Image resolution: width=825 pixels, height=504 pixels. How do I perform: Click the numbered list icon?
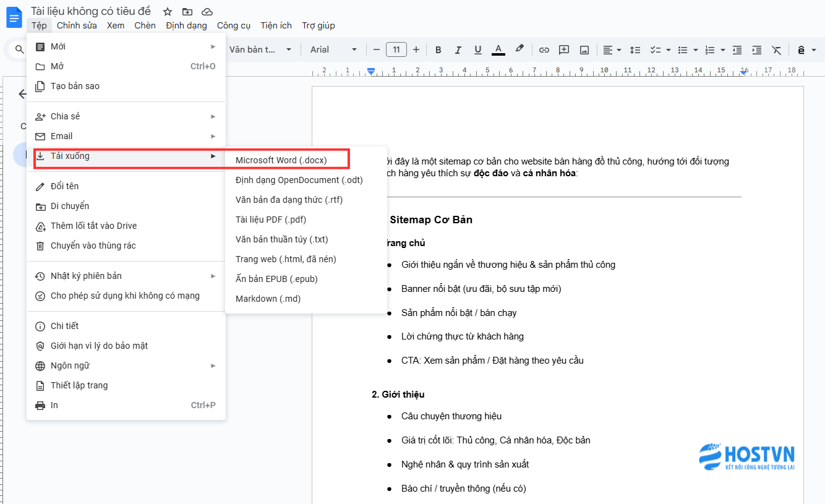710,49
